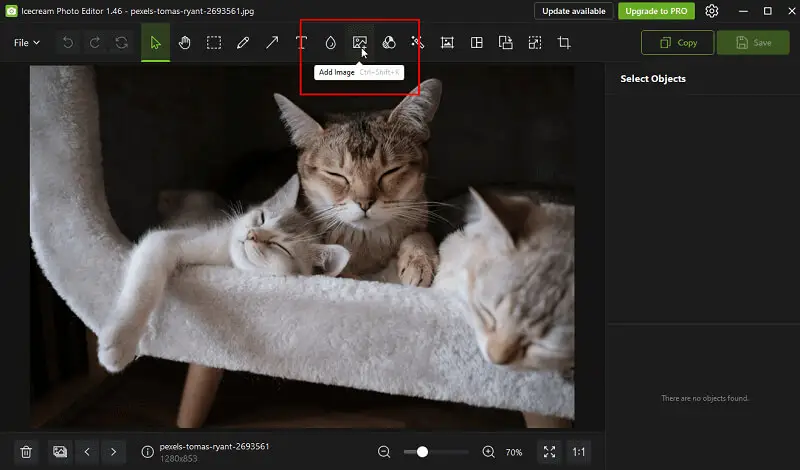
Task: Select the arrow pointer Select tool
Action: point(156,43)
